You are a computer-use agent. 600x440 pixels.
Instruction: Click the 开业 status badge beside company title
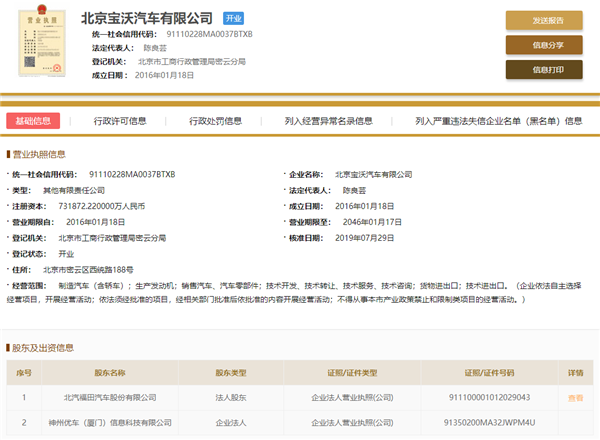pos(233,18)
